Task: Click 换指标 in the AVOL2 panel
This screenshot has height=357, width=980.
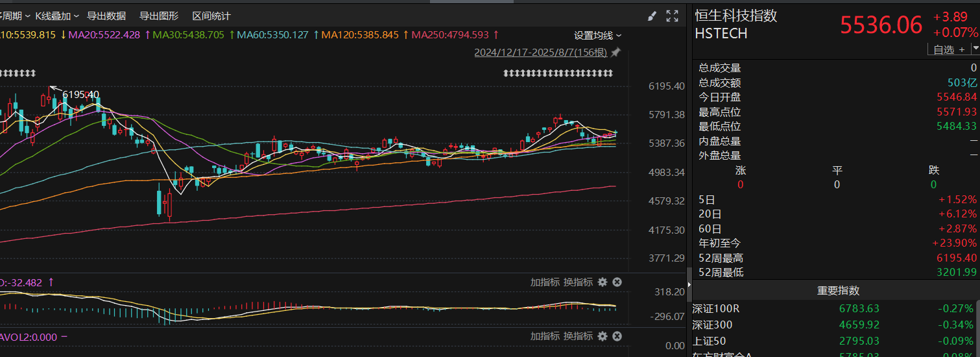Action: click(x=578, y=336)
